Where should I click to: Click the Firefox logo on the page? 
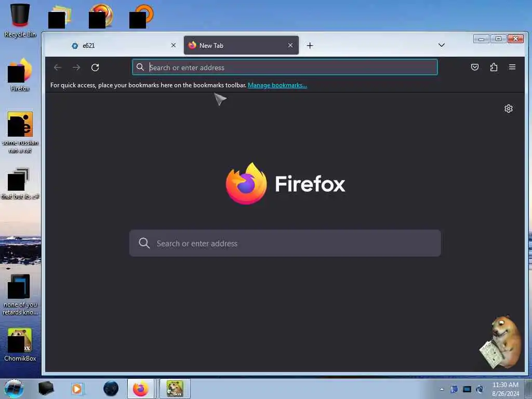246,183
